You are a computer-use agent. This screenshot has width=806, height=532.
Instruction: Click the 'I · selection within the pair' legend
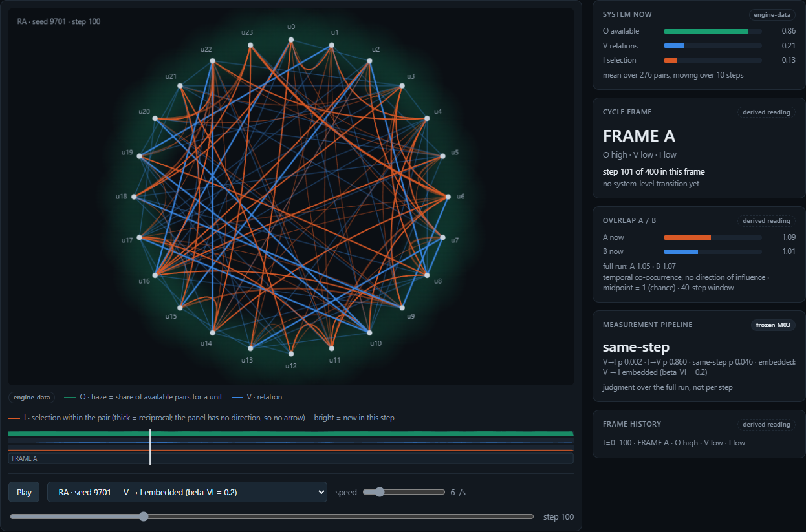(157, 418)
